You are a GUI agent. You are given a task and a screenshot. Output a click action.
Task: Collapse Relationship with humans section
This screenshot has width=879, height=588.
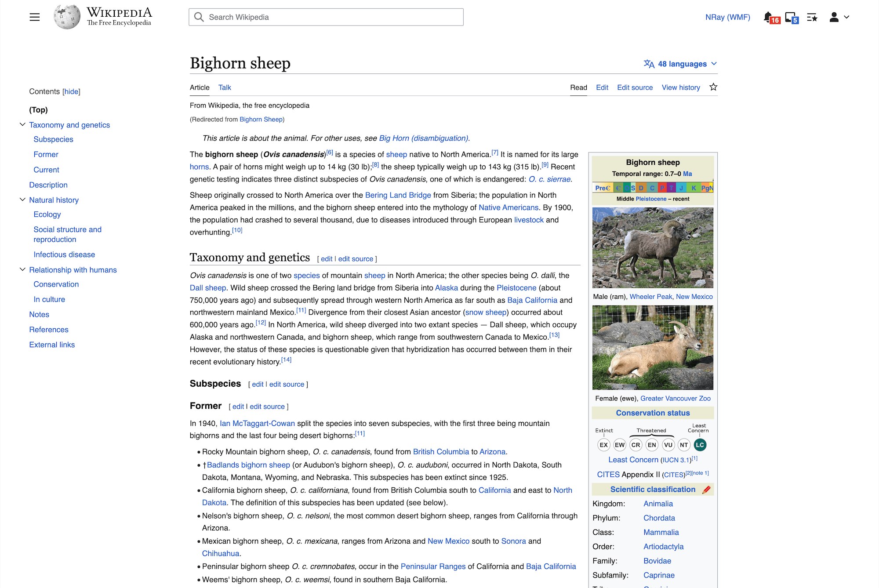(x=22, y=269)
